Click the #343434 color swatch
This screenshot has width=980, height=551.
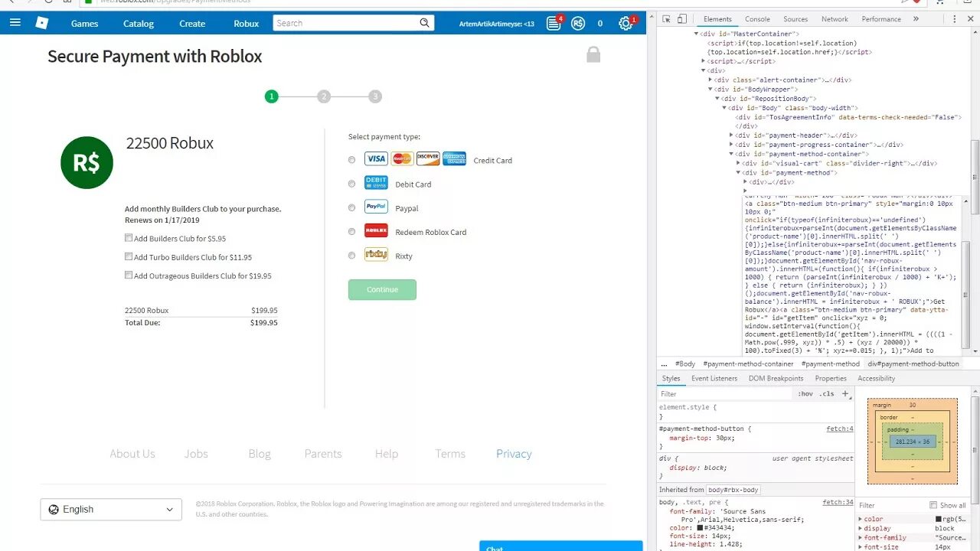click(x=700, y=528)
